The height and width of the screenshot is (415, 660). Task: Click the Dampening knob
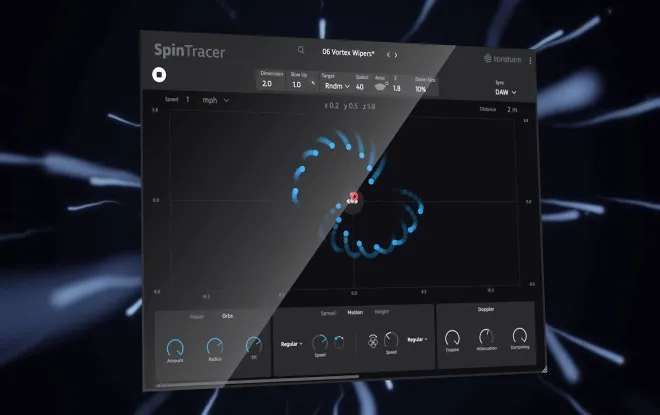(x=520, y=335)
